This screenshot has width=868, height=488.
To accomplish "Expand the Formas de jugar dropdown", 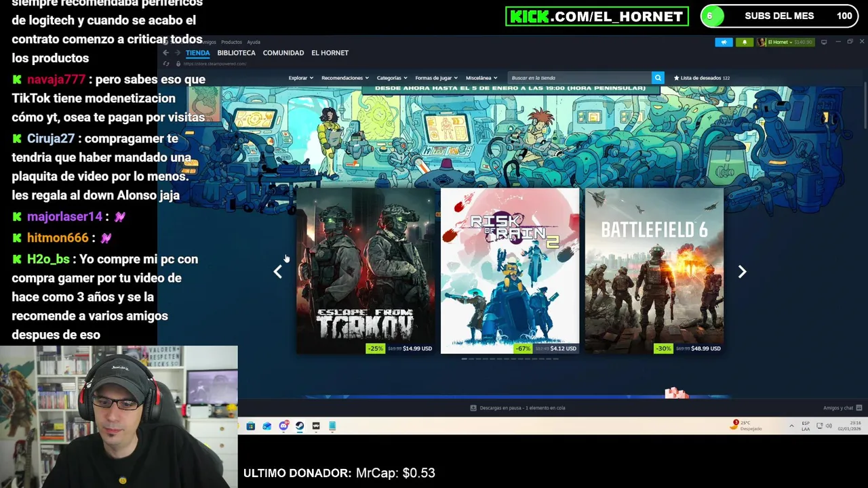I will [x=437, y=78].
